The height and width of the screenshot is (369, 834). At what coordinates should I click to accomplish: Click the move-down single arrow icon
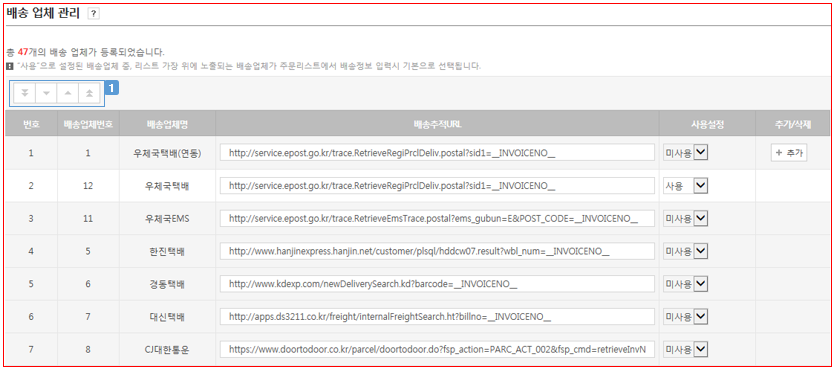[x=46, y=93]
